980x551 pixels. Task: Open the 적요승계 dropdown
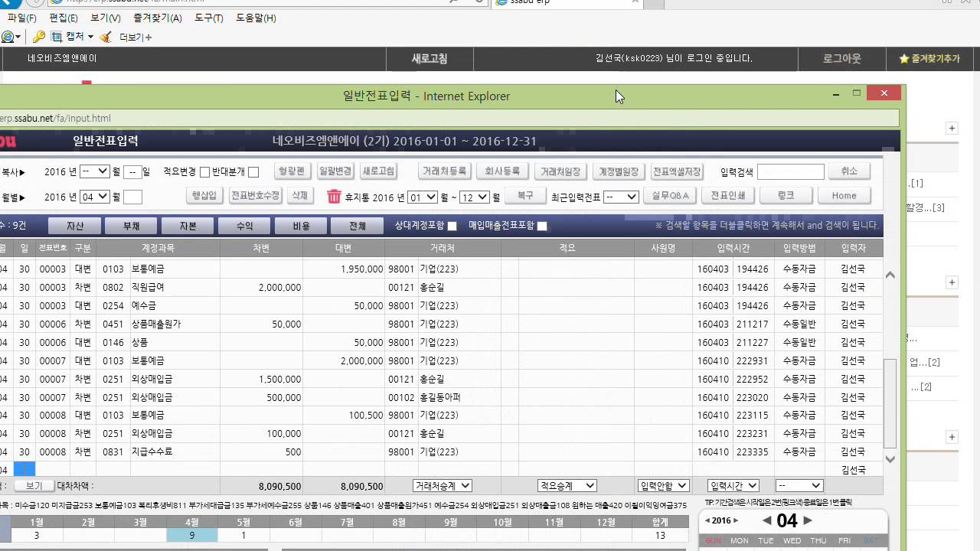[567, 486]
